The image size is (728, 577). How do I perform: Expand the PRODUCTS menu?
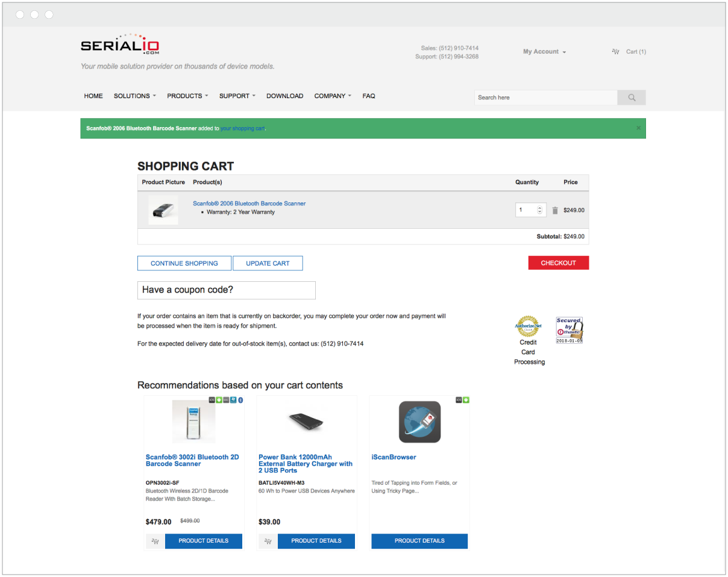(187, 96)
